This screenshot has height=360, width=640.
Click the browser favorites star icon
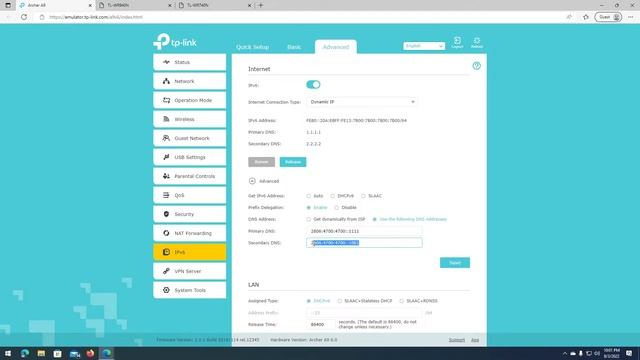[586, 17]
